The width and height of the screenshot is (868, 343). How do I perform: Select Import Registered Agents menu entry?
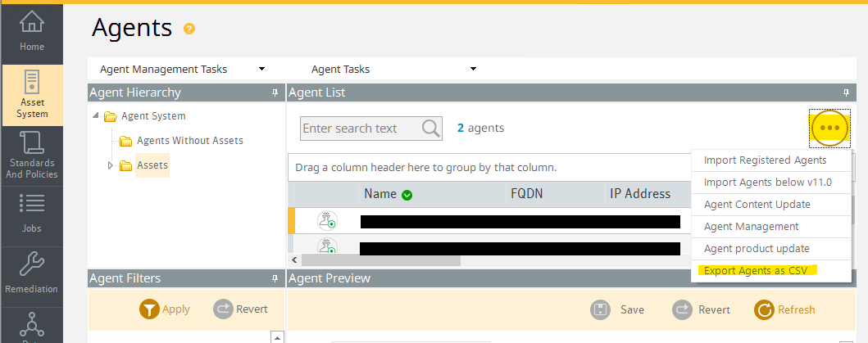tap(765, 160)
